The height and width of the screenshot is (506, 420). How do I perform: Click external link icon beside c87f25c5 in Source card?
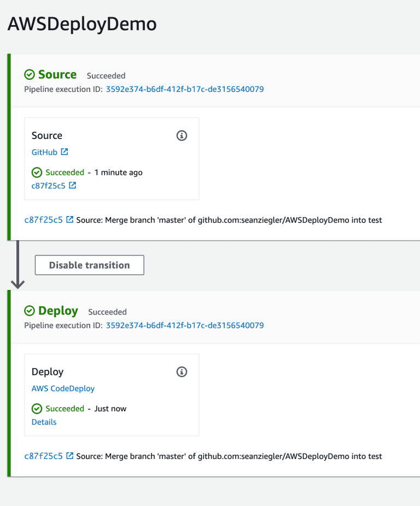73,185
